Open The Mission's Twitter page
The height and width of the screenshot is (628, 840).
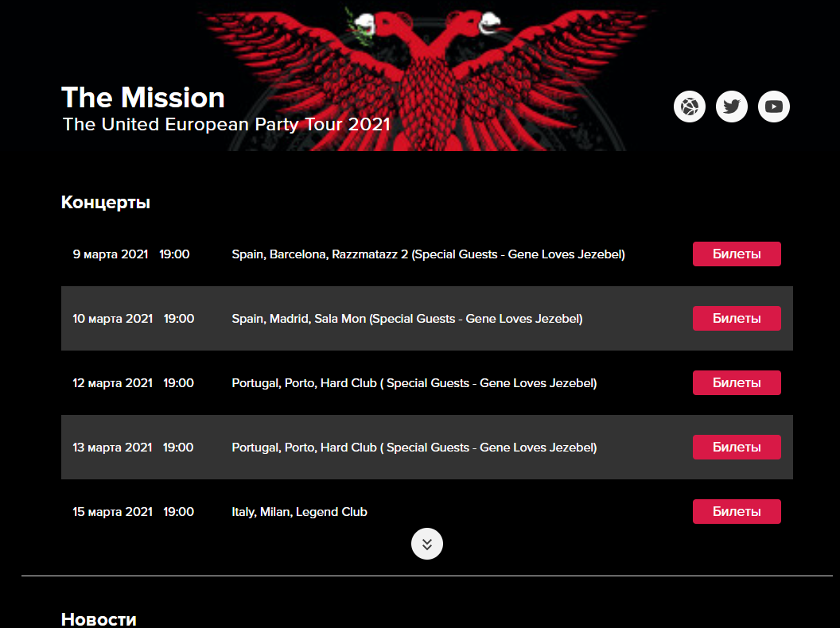(732, 107)
